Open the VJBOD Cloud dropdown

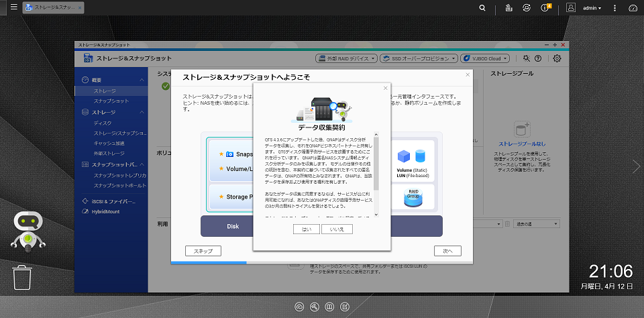click(x=485, y=58)
